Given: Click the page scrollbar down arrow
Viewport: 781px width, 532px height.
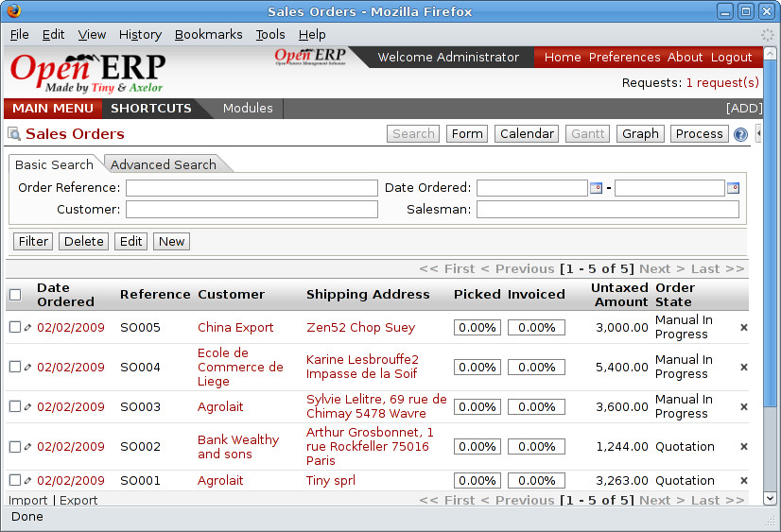Looking at the screenshot, I should pyautogui.click(x=770, y=498).
